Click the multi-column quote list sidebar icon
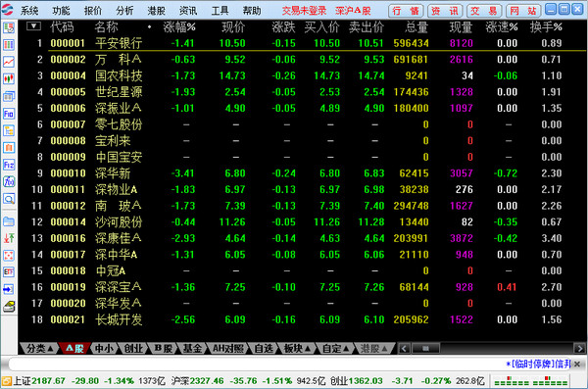Viewport: 588px width, 389px height. (9, 45)
